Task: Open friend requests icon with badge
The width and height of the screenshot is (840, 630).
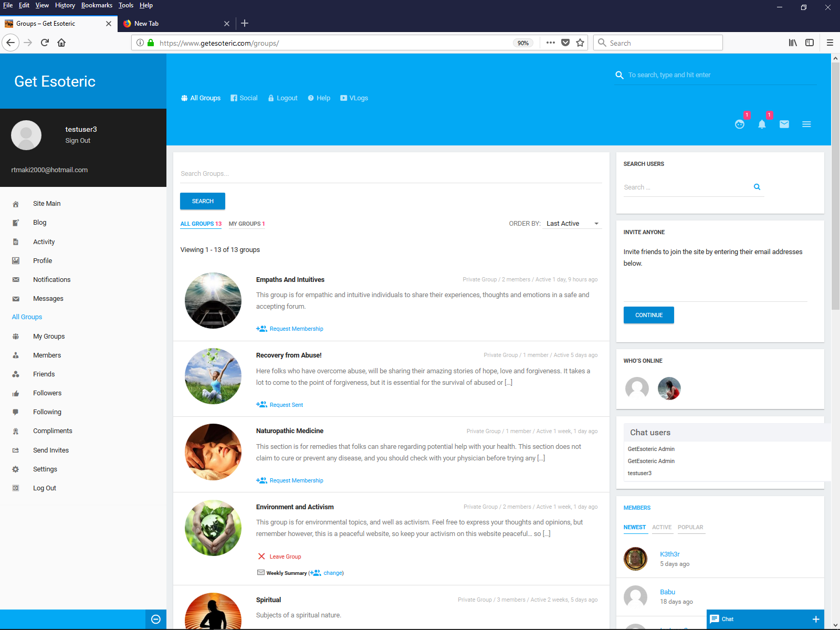Action: pyautogui.click(x=740, y=124)
